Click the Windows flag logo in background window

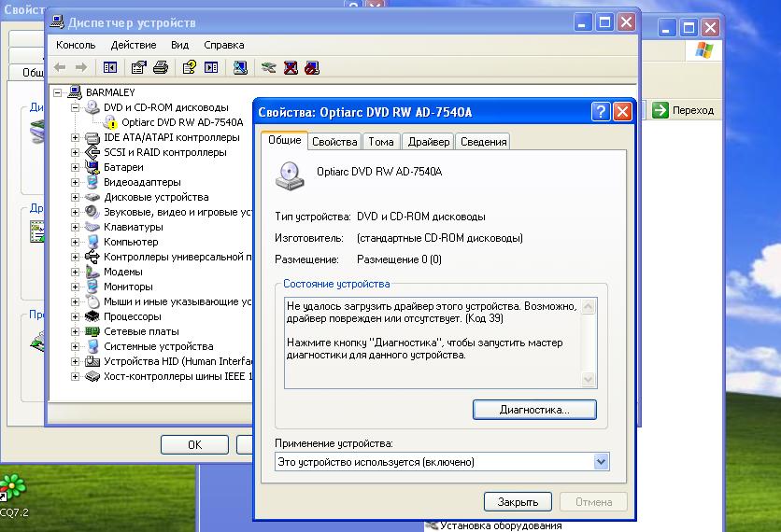coord(703,50)
